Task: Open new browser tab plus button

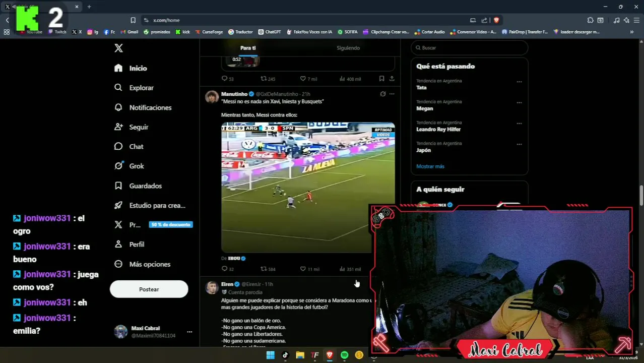Action: (89, 7)
